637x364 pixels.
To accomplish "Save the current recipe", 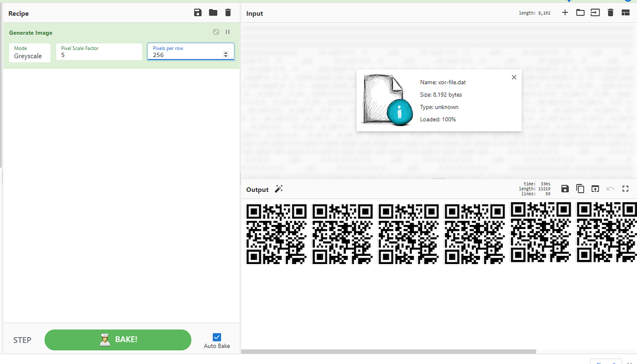I will (x=198, y=13).
